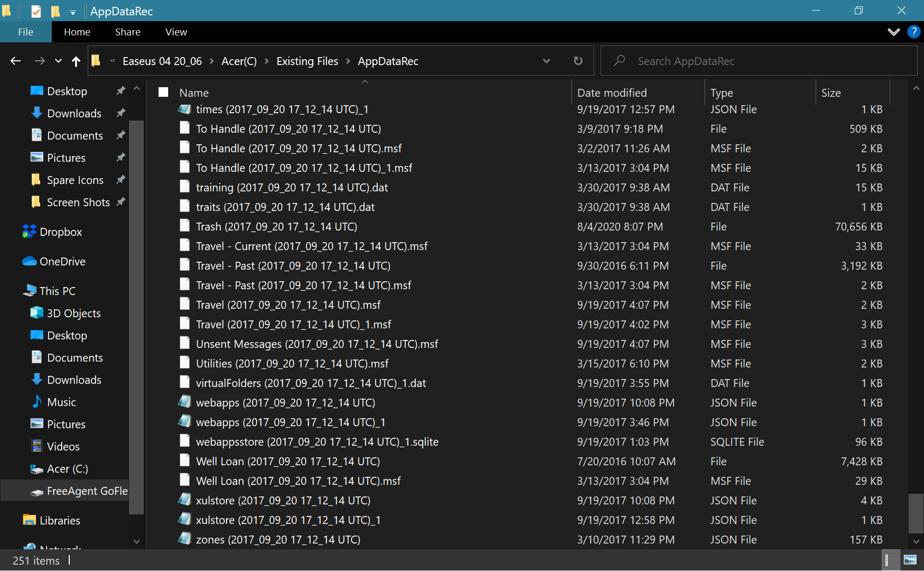Sort by the Date modified column header
Screen dimensions: 924x571
pos(612,93)
